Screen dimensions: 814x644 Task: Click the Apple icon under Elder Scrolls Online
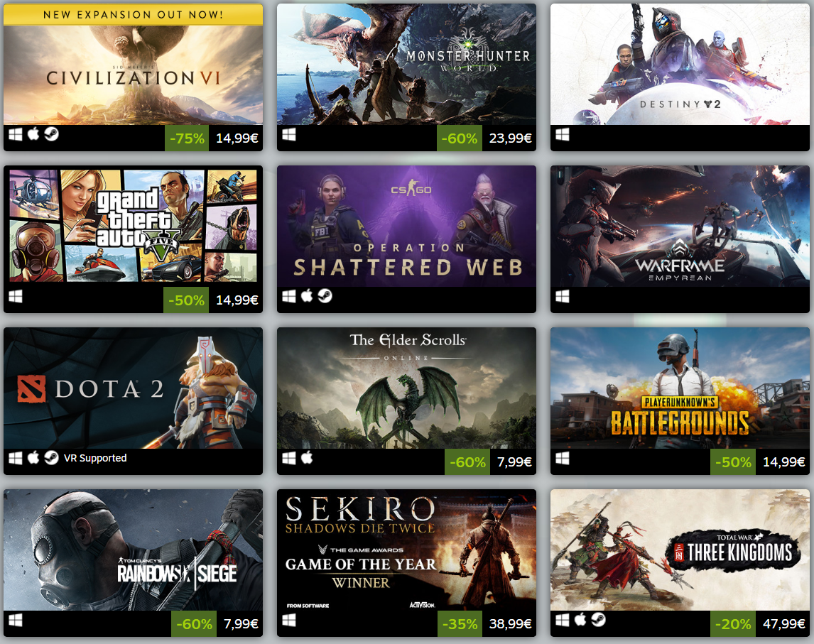tap(307, 458)
